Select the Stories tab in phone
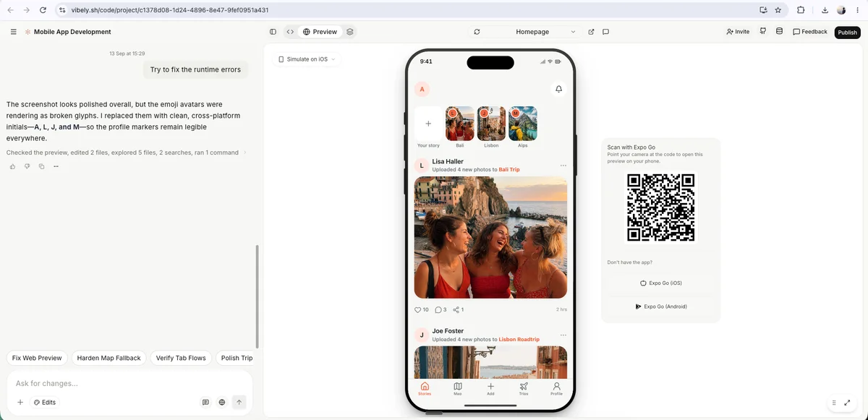This screenshot has height=420, width=868. pyautogui.click(x=425, y=388)
